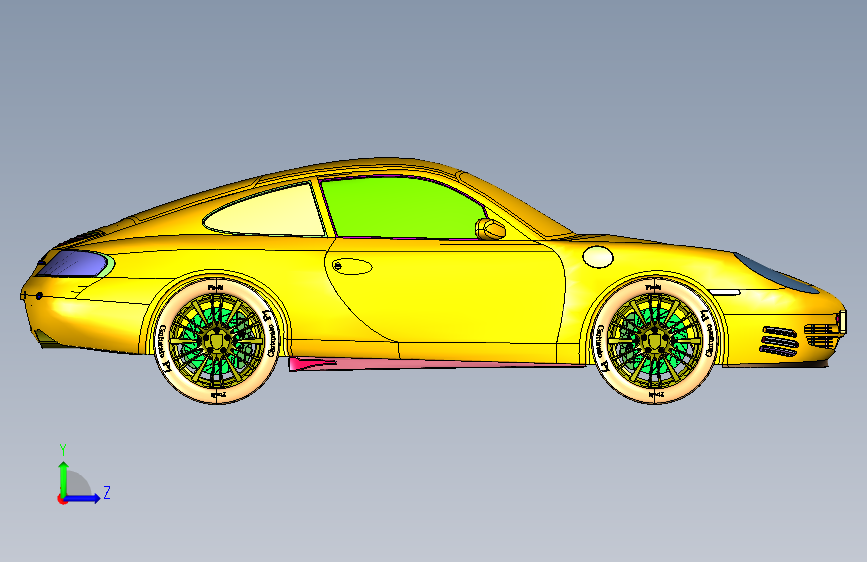Click the green Y axis arrow on triad
The image size is (867, 562).
click(63, 478)
